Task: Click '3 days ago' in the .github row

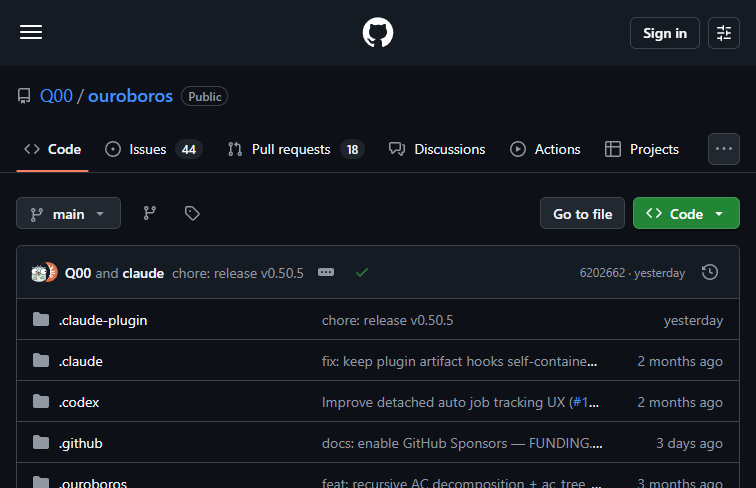Action: (x=689, y=443)
